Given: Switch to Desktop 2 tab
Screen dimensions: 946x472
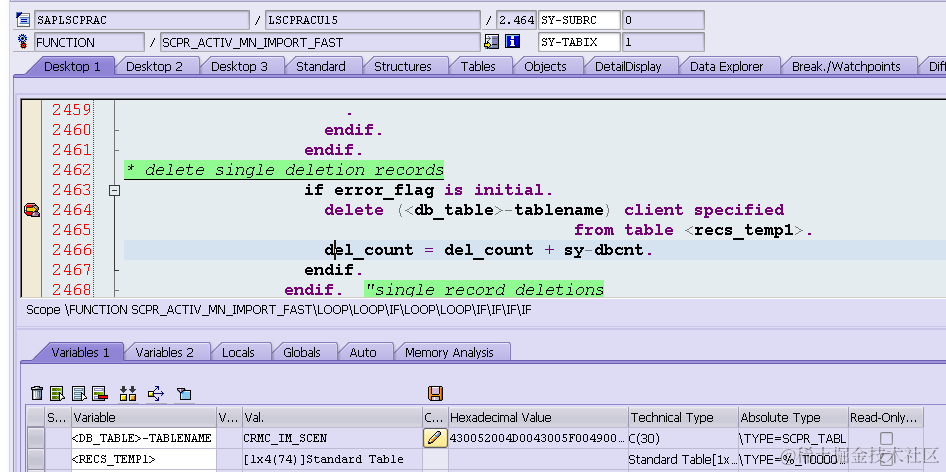Looking at the screenshot, I should pos(154,66).
